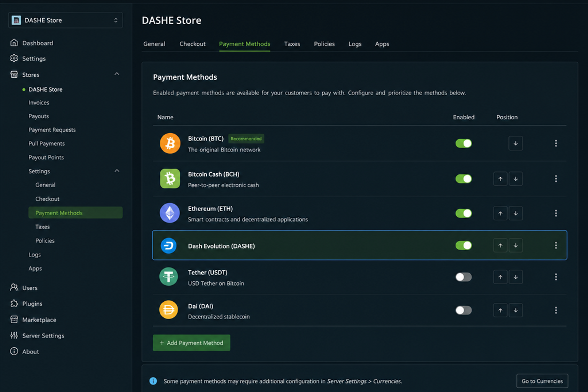Open Payout Points in sidebar

46,157
